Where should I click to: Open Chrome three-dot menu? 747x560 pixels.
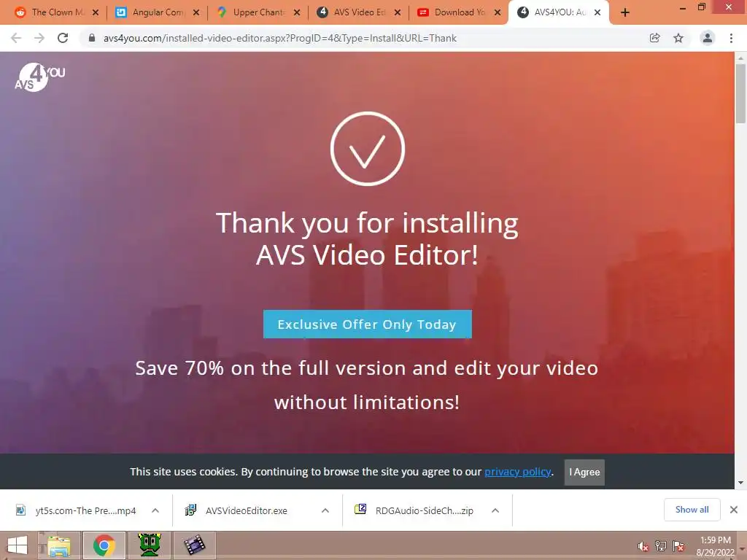coord(731,38)
